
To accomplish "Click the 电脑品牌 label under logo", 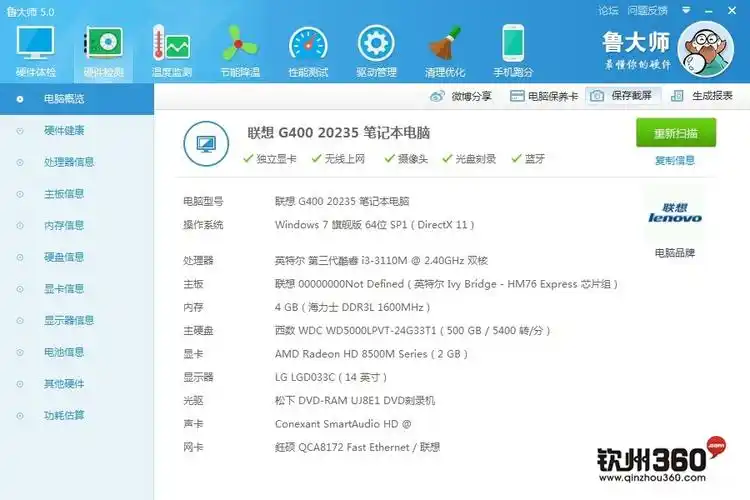I will [675, 253].
